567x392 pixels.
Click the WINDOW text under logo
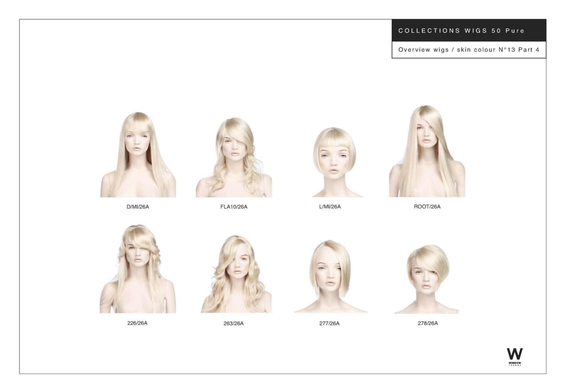pos(515,363)
